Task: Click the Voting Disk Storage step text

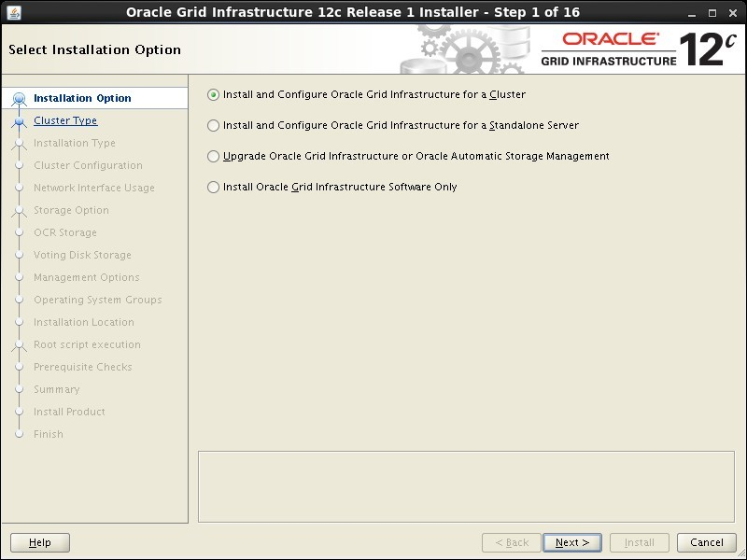Action: [82, 255]
